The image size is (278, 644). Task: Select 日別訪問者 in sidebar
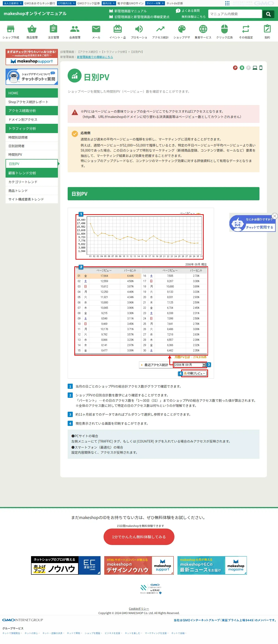(32, 146)
